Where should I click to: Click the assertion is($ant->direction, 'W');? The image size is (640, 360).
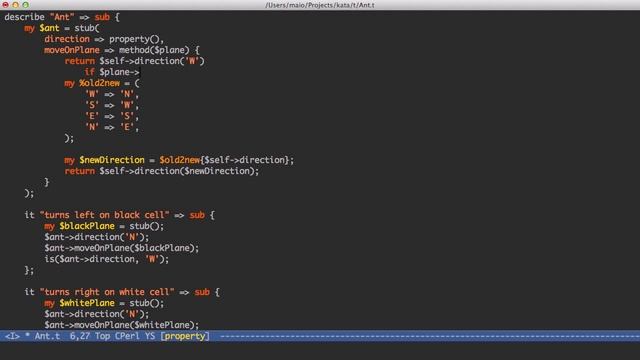tap(107, 259)
